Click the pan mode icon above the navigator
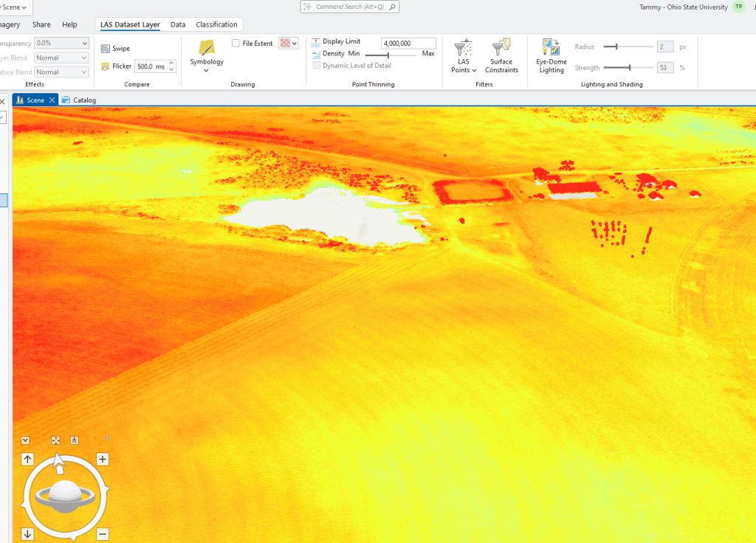Viewport: 756px width, 543px height. pos(55,439)
